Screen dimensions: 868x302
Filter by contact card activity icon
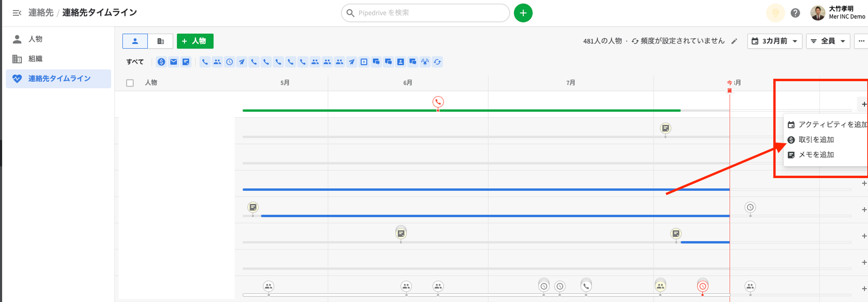point(401,62)
